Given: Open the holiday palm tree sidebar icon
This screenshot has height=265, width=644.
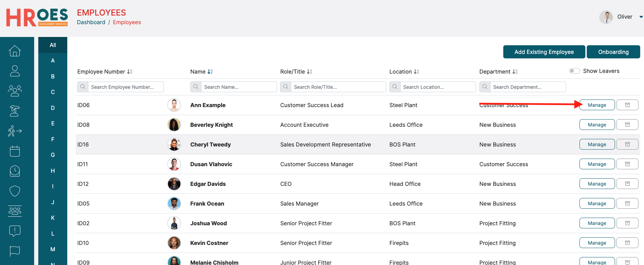Looking at the screenshot, I should point(15,111).
